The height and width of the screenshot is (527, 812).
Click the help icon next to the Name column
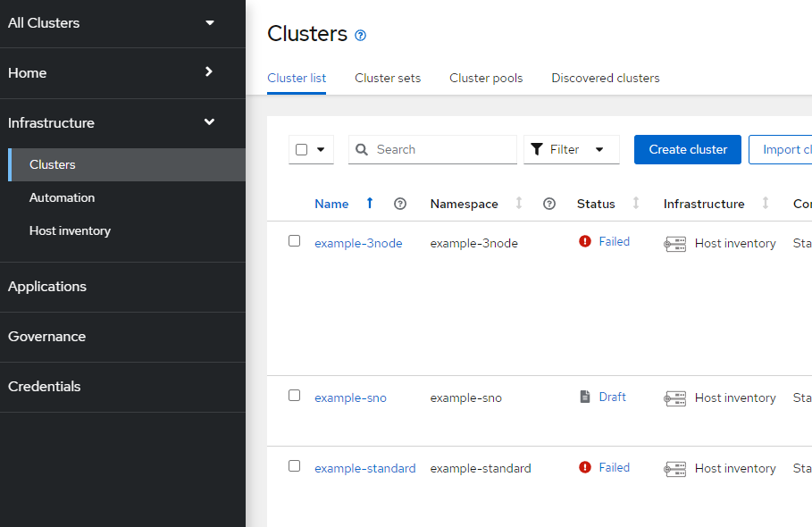399,204
